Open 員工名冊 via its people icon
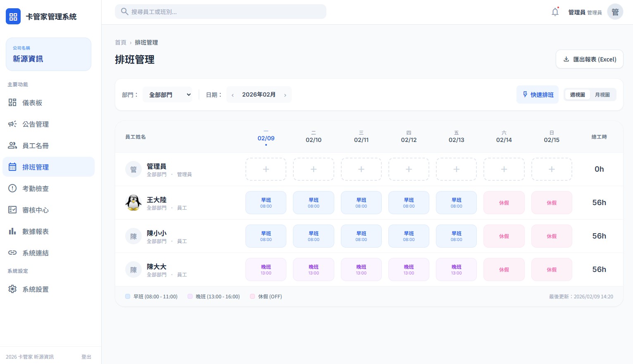This screenshot has height=364, width=633. tap(12, 146)
